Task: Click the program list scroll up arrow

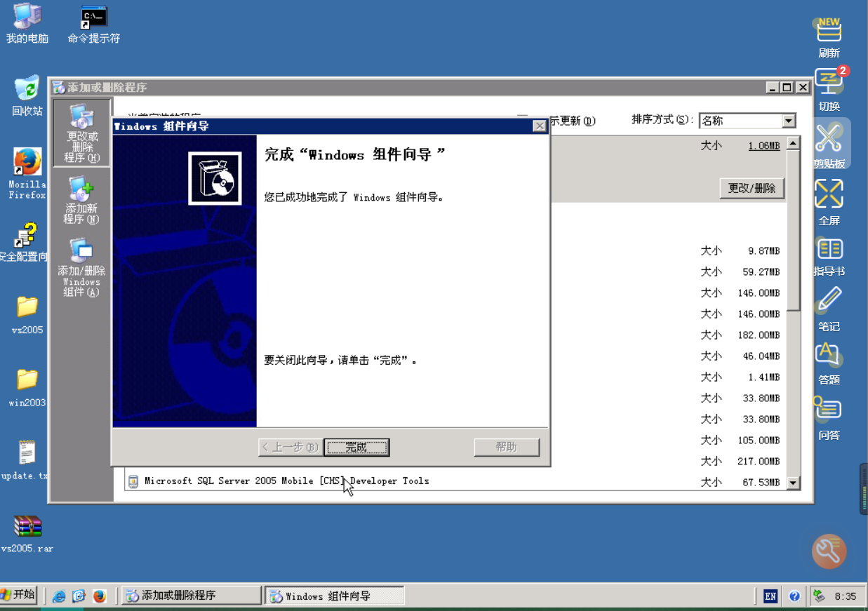Action: [793, 143]
